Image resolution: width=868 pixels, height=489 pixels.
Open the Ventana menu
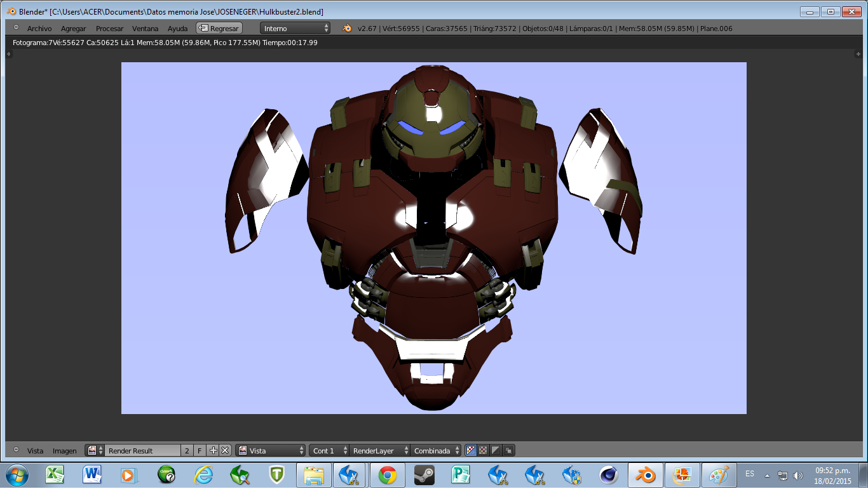pos(146,29)
